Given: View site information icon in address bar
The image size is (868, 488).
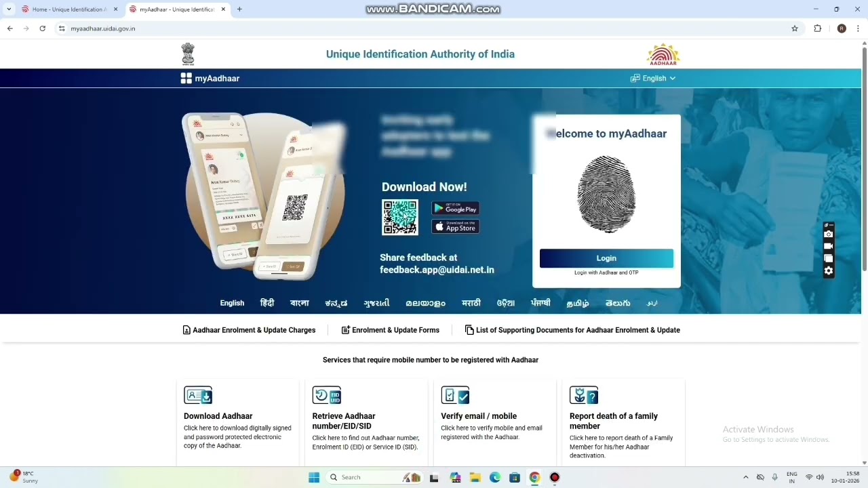Looking at the screenshot, I should 62,28.
